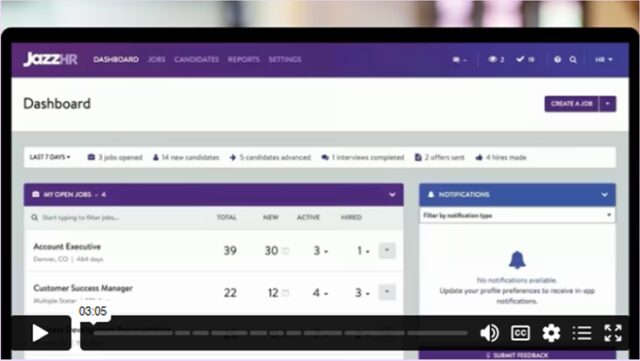Open the help question mark icon

point(557,60)
